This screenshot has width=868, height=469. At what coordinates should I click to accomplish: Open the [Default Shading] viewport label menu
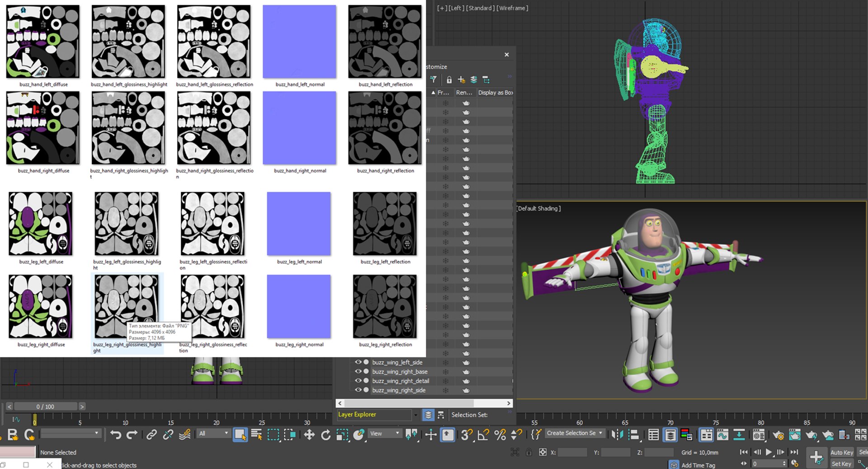539,208
